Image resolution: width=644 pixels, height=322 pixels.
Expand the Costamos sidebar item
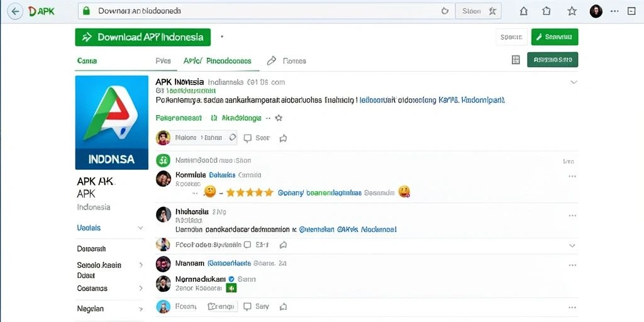[x=141, y=288]
